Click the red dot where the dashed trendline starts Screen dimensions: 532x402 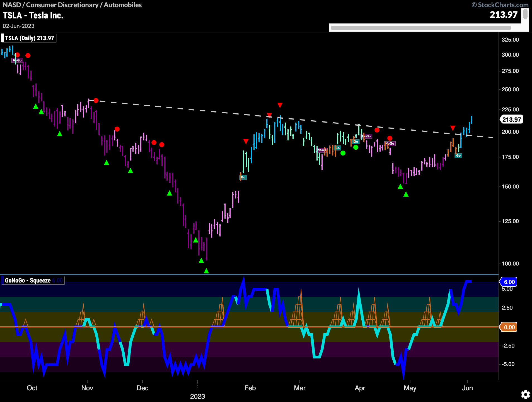pyautogui.click(x=96, y=100)
